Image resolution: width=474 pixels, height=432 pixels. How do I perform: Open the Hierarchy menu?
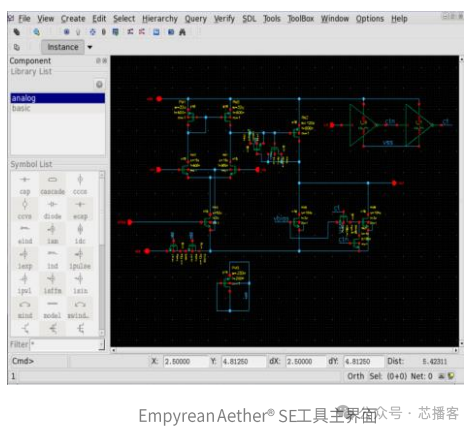pos(160,19)
